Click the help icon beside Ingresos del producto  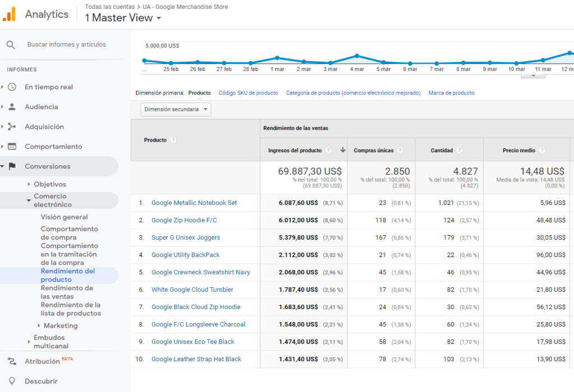coord(328,150)
